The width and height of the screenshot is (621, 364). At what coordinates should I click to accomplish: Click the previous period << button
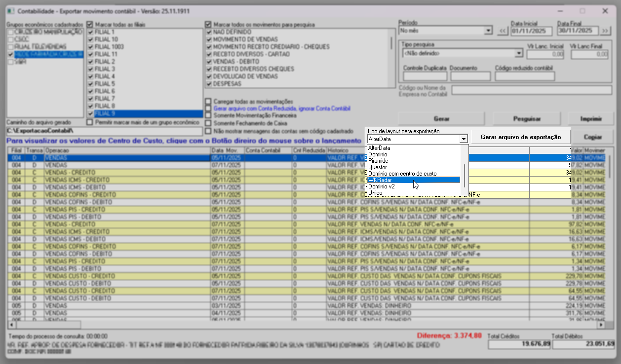pyautogui.click(x=503, y=31)
